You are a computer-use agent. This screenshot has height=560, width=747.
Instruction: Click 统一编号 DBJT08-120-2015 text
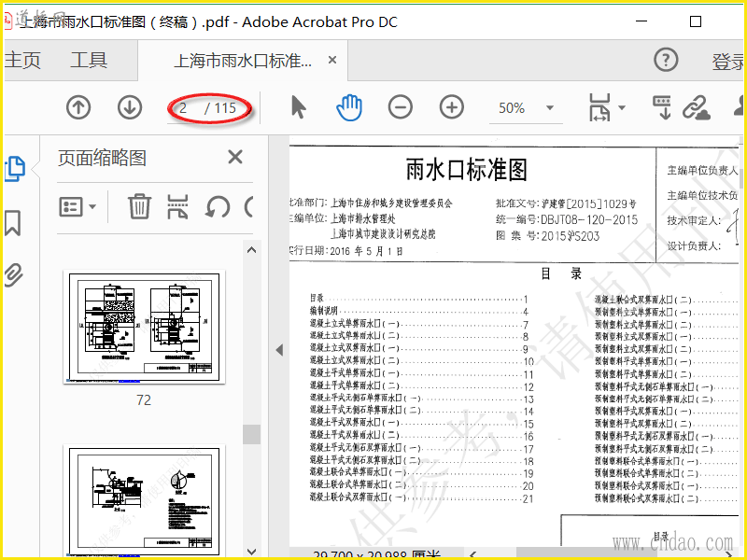(x=567, y=219)
